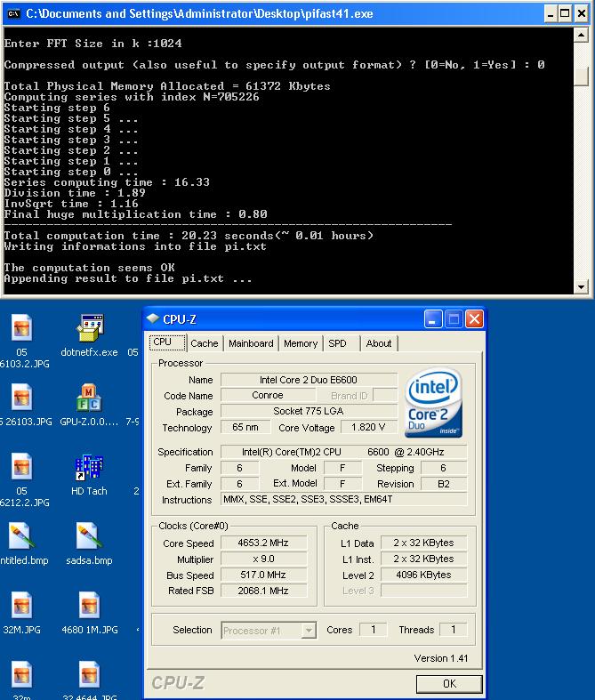This screenshot has width=595, height=700.
Task: Close the pifast41.exe console window
Action: 581,14
